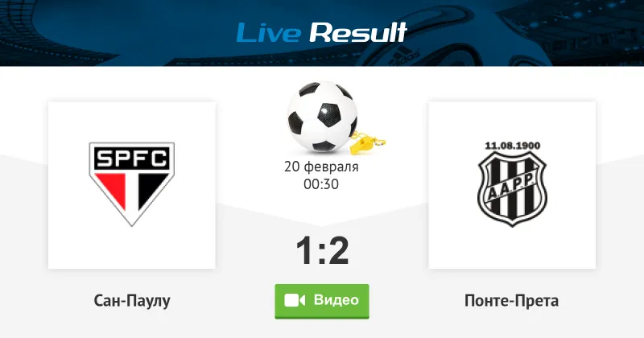
Task: Click the Live Result logo
Action: pos(321,32)
